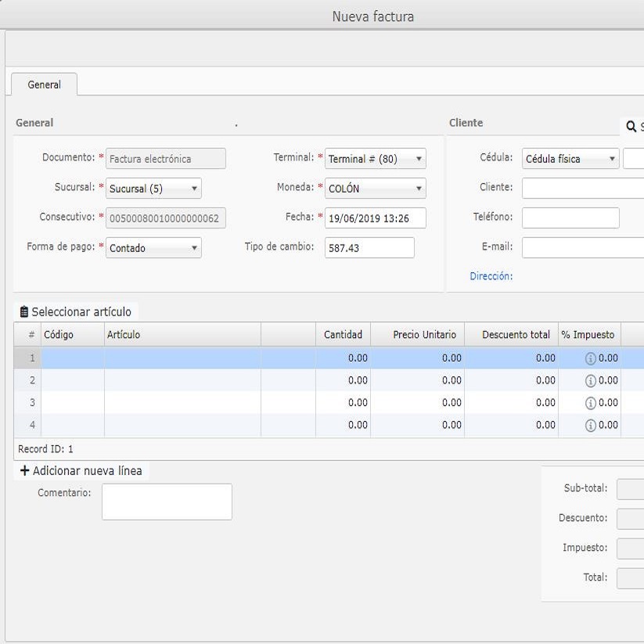This screenshot has height=644, width=644.
Task: Focus the Comentario text box
Action: (x=167, y=502)
